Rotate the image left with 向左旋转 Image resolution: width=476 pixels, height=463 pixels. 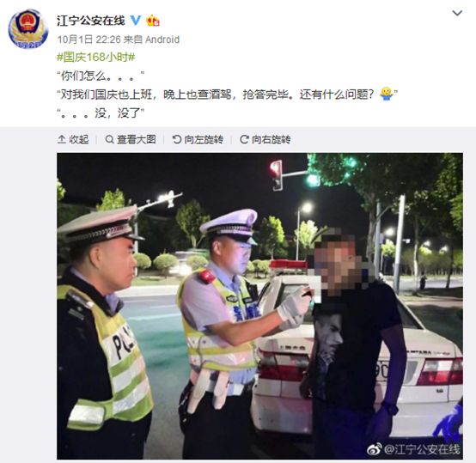coord(198,139)
